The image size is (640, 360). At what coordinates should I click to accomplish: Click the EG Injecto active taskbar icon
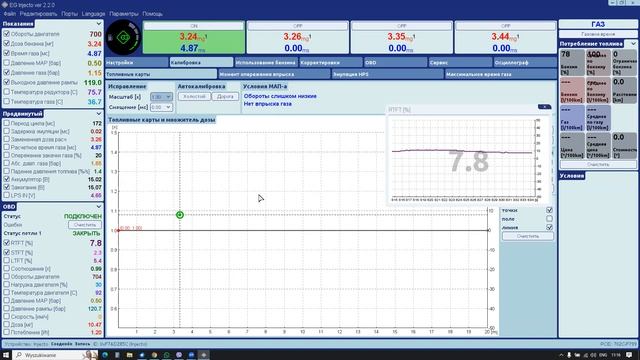(x=203, y=355)
